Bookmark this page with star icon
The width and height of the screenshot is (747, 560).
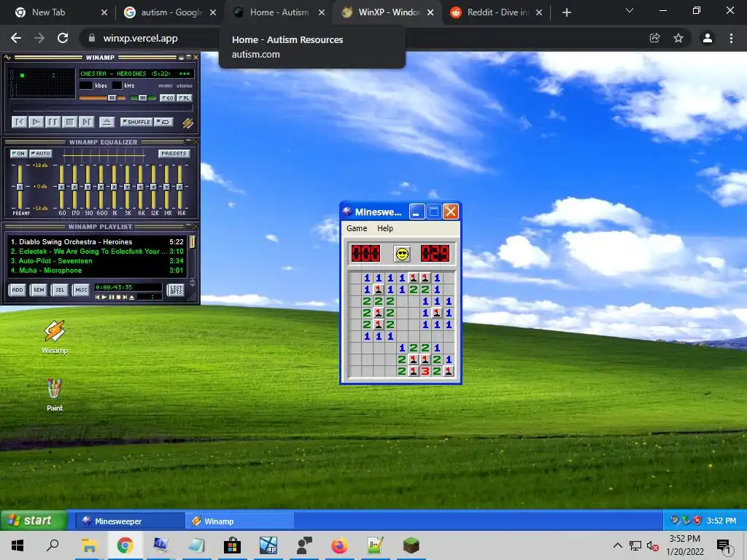click(678, 38)
